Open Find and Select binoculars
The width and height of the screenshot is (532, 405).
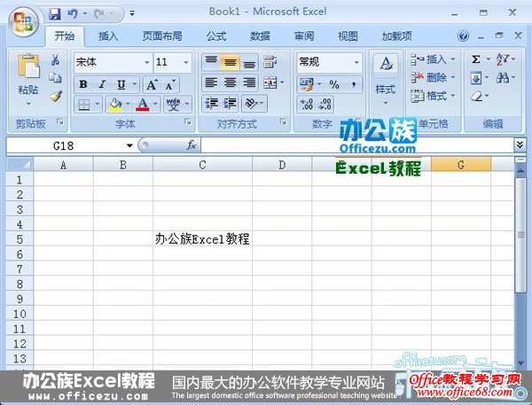(503, 78)
